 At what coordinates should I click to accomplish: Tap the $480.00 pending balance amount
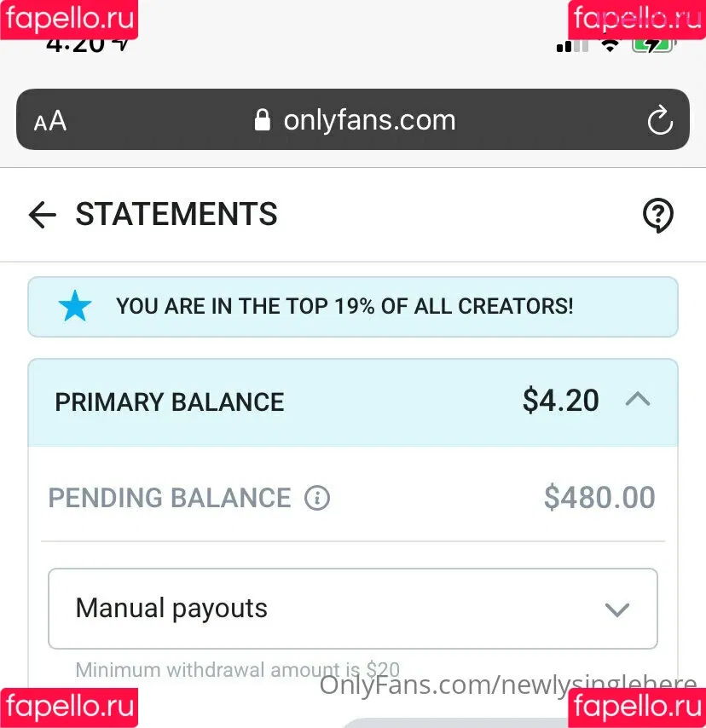pos(599,497)
